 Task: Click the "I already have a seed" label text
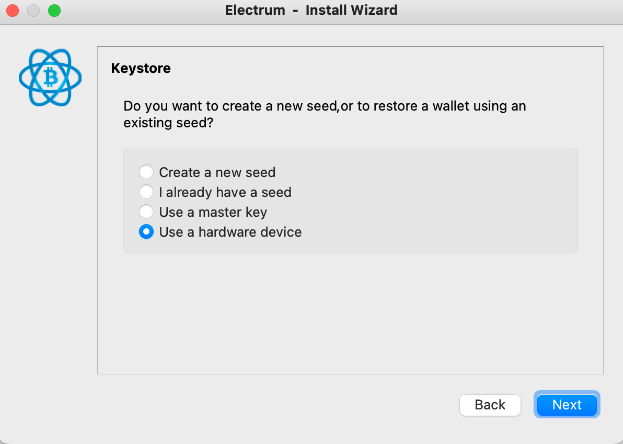[x=225, y=192]
